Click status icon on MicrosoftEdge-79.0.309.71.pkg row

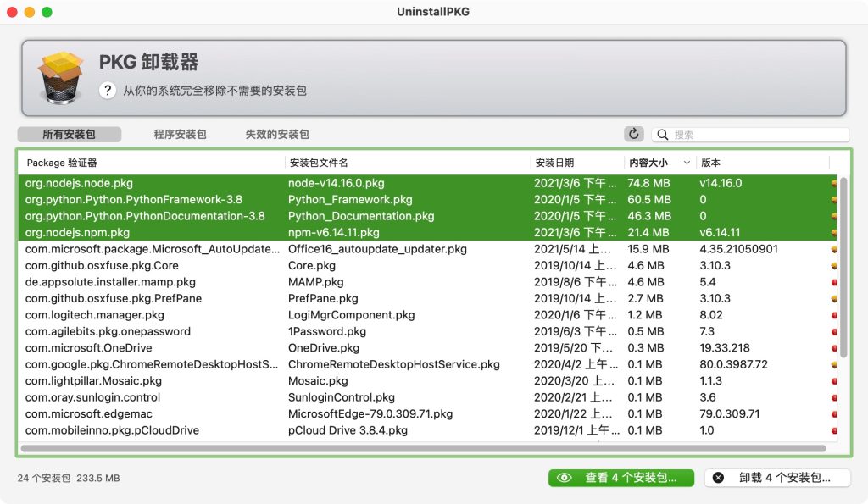click(834, 414)
